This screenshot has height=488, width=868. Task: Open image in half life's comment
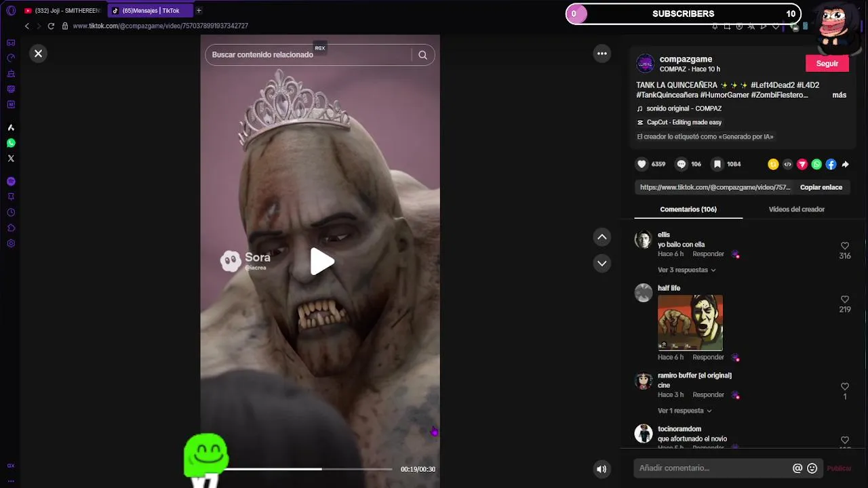(690, 323)
